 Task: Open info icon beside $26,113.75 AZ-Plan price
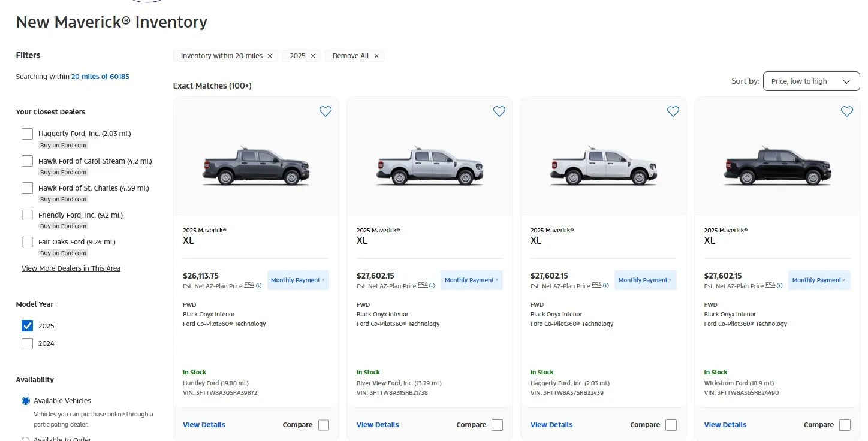pyautogui.click(x=259, y=286)
